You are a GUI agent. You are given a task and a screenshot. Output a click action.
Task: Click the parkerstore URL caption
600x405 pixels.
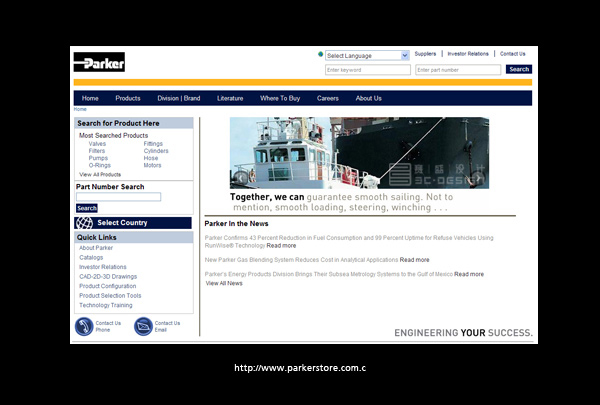pyautogui.click(x=300, y=368)
